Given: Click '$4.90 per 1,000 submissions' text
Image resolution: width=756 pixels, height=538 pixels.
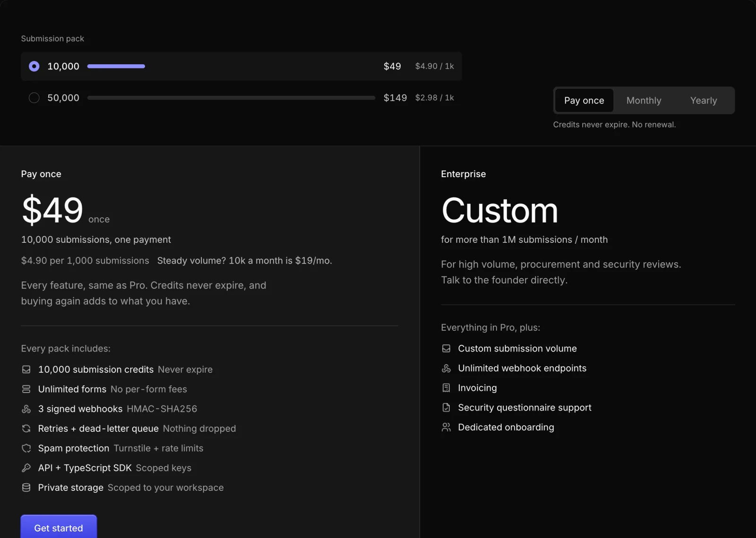Looking at the screenshot, I should point(85,261).
